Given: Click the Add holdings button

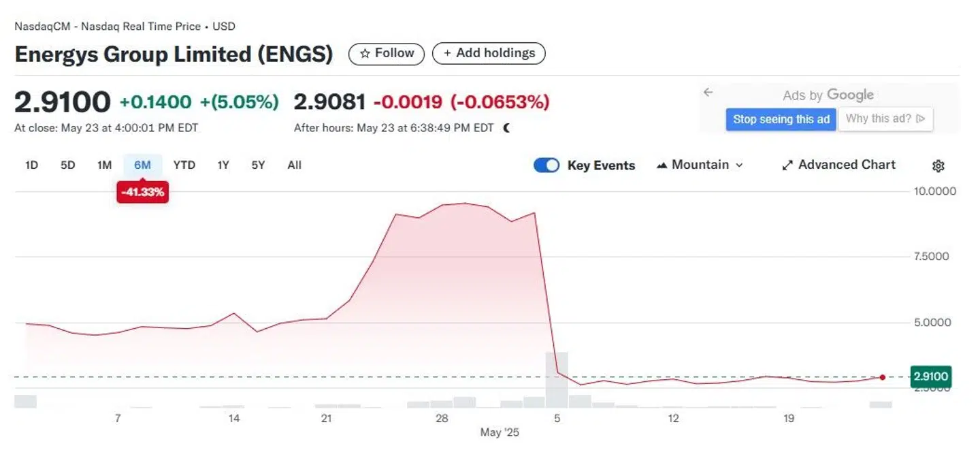Looking at the screenshot, I should click(x=489, y=54).
